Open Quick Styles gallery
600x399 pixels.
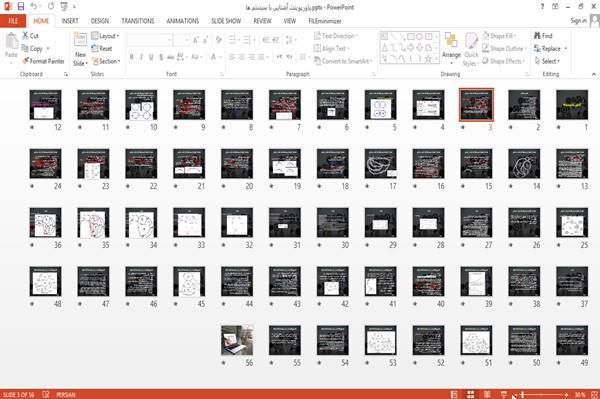click(471, 50)
